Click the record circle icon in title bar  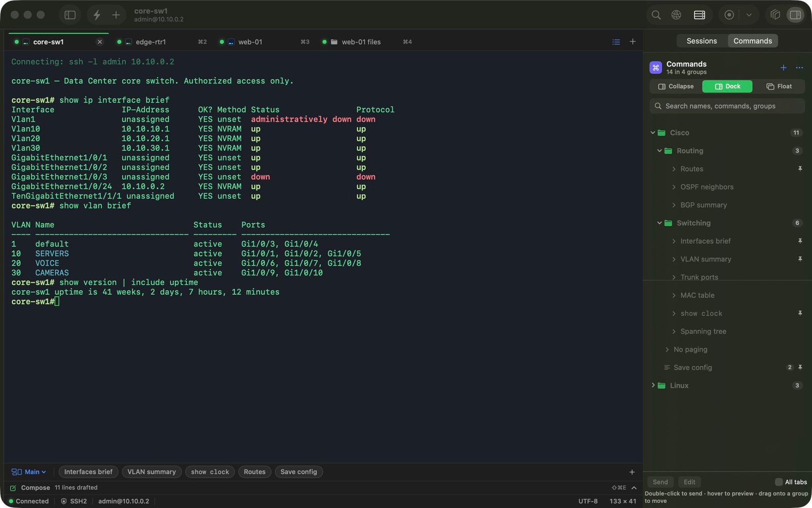pyautogui.click(x=729, y=15)
